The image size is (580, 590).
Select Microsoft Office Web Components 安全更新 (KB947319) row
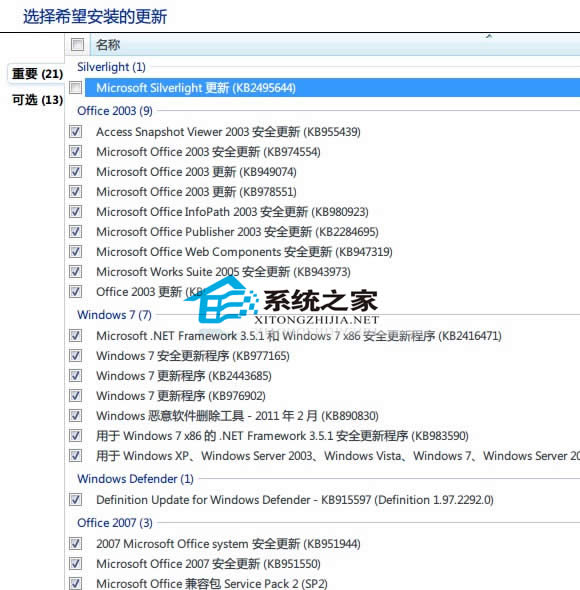point(244,251)
